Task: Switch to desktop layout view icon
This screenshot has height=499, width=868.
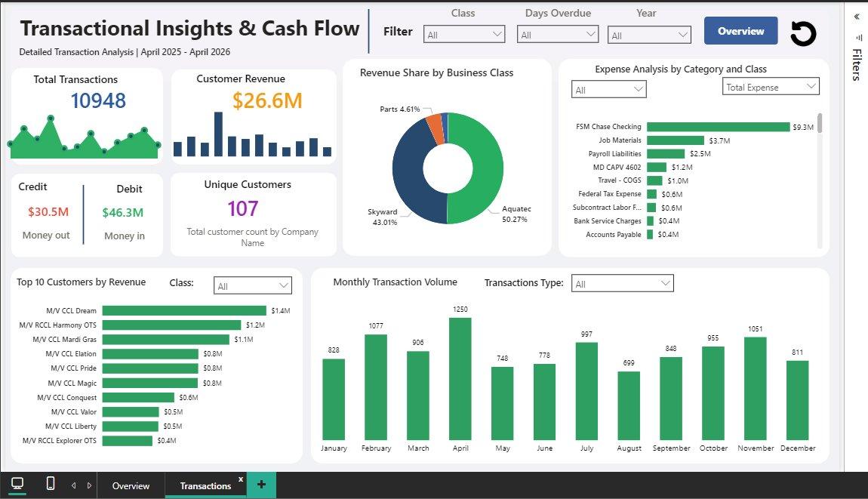Action: [17, 484]
